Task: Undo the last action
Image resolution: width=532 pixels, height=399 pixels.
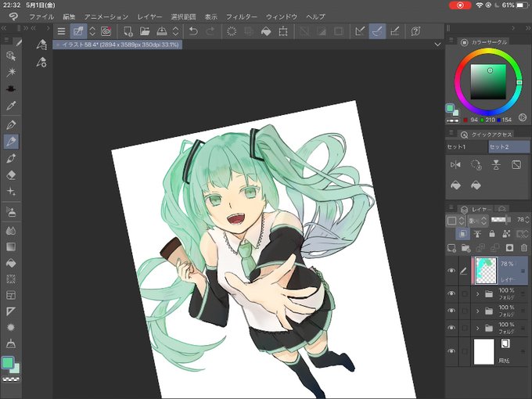Action: [x=193, y=31]
